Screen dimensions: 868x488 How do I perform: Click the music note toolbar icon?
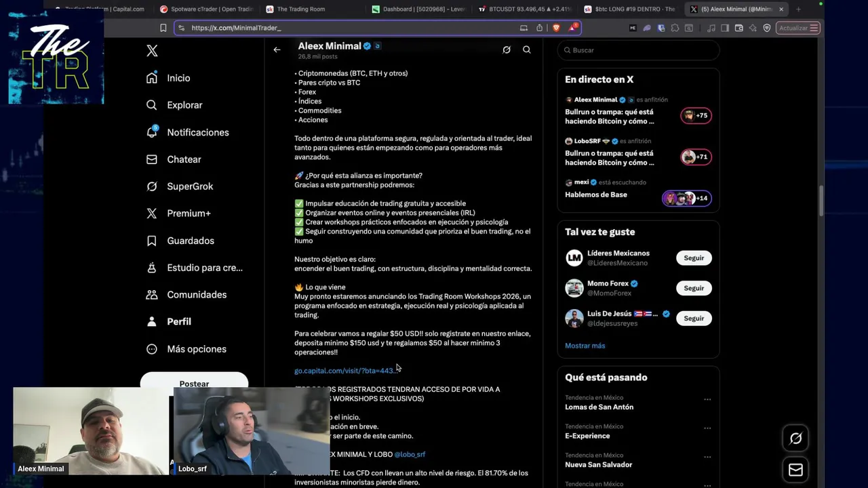tap(711, 28)
